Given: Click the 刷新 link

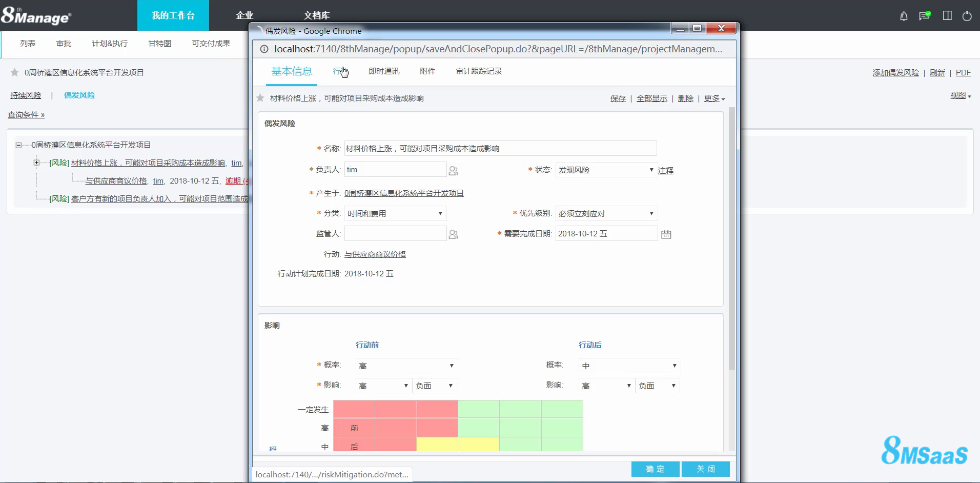Looking at the screenshot, I should pyautogui.click(x=937, y=73).
